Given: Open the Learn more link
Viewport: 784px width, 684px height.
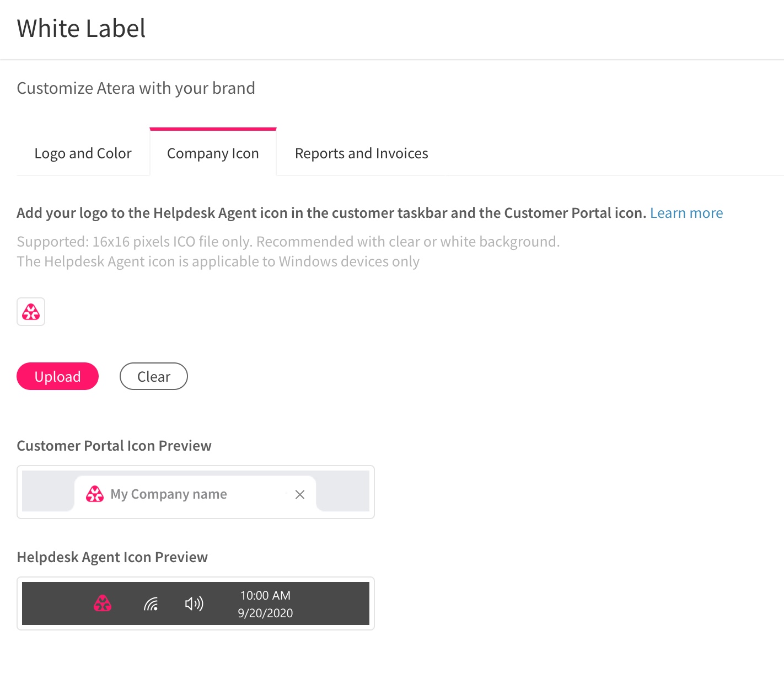Looking at the screenshot, I should (686, 213).
